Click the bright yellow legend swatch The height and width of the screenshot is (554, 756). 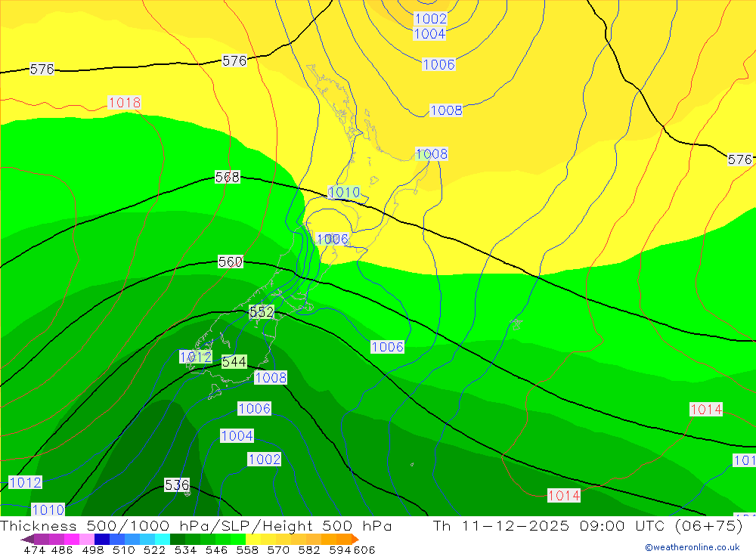point(253,539)
